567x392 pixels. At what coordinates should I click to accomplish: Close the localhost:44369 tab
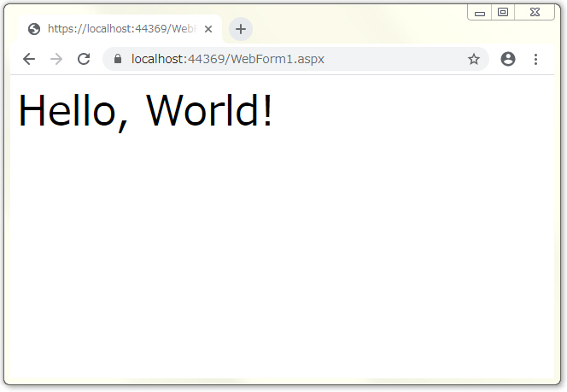tap(208, 29)
